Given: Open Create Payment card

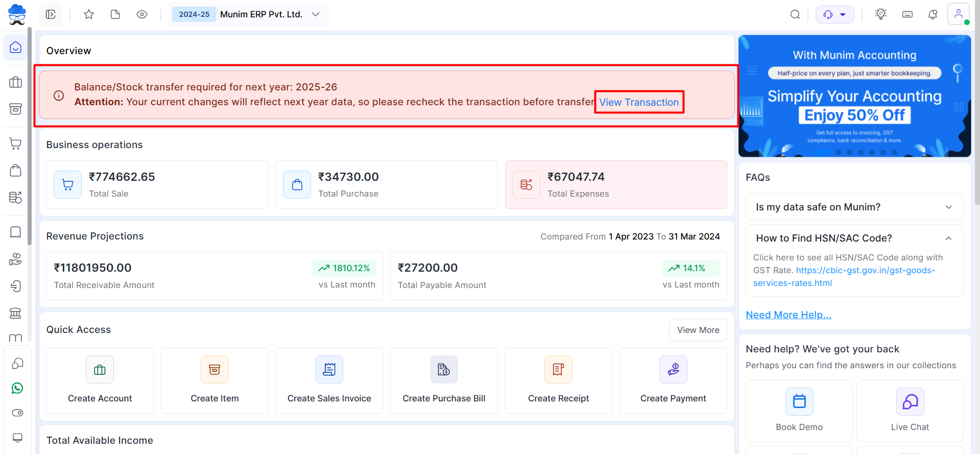Looking at the screenshot, I should (x=673, y=381).
